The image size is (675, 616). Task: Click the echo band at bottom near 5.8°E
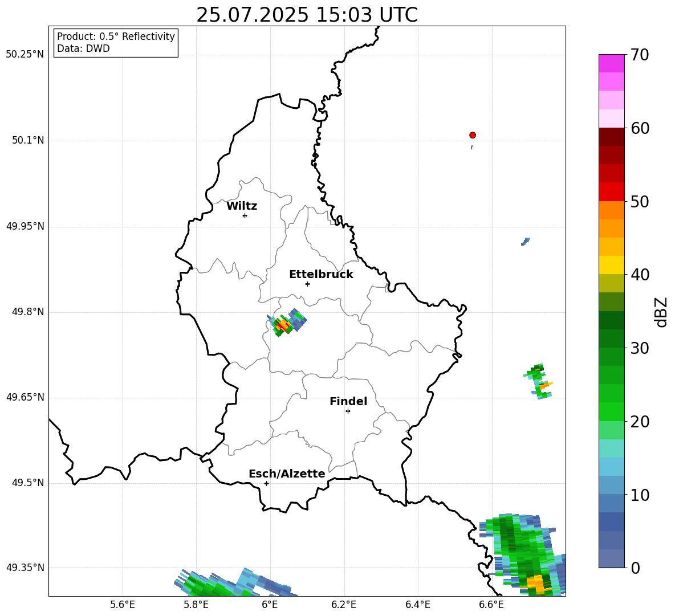click(235, 583)
